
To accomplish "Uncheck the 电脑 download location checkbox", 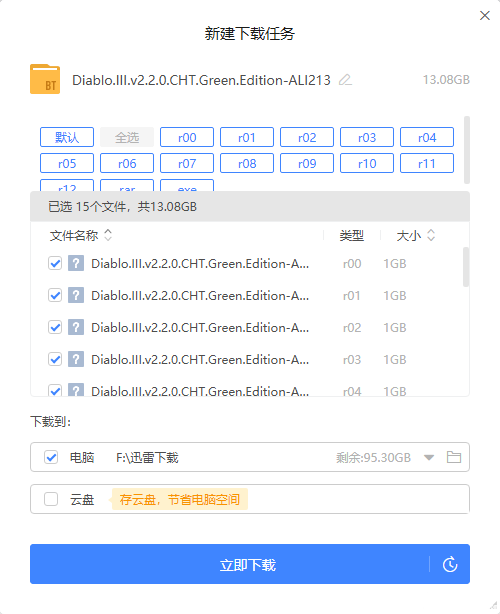I will [51, 457].
